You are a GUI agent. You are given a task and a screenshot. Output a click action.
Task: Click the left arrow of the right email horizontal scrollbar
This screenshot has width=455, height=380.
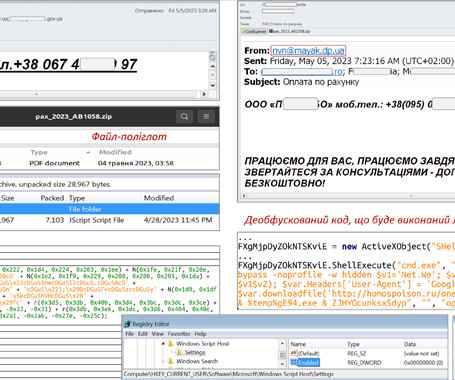(244, 196)
